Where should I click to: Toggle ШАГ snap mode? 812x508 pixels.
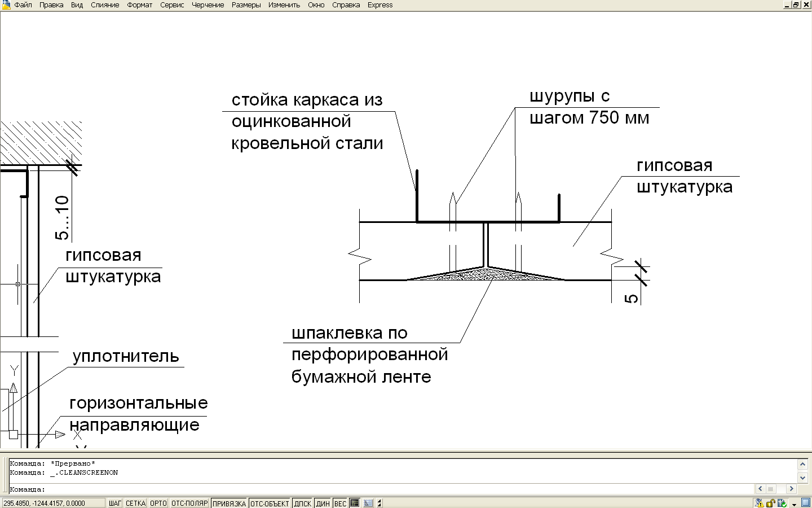[x=115, y=503]
